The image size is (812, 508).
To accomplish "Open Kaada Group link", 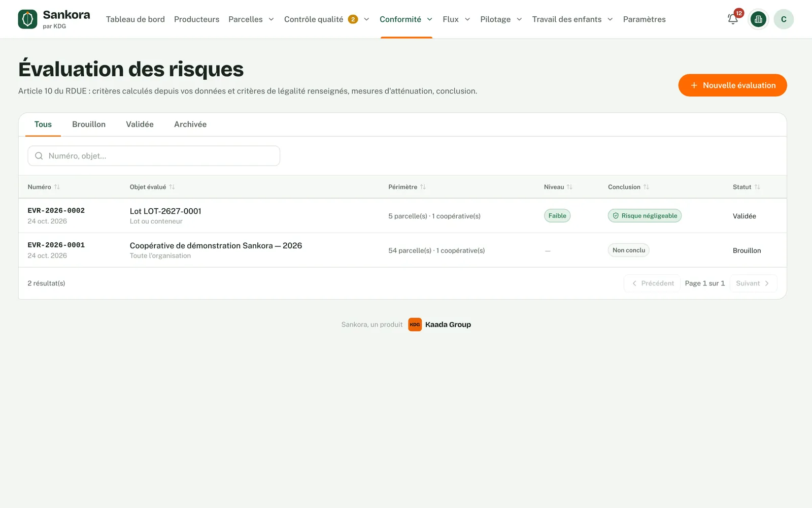I will pos(448,325).
